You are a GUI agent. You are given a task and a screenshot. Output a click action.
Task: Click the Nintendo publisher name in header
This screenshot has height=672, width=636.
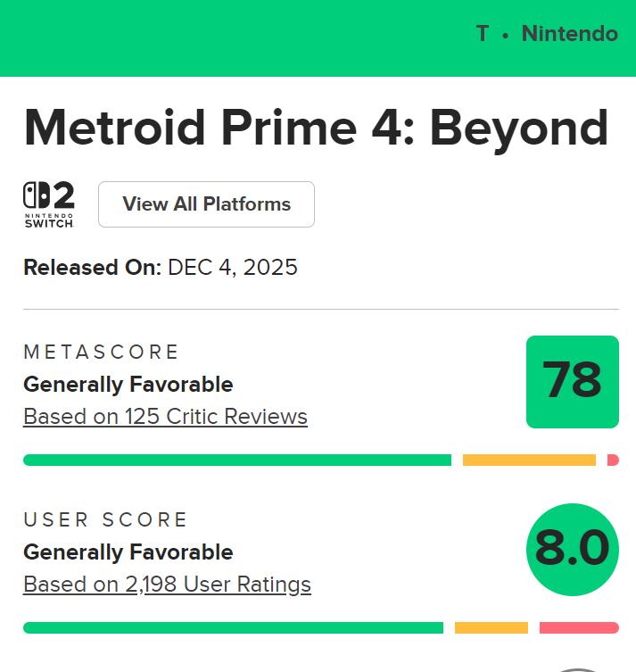(x=569, y=34)
